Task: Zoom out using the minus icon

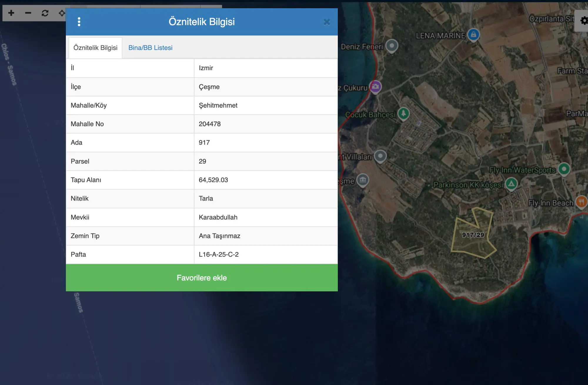Action: [x=28, y=13]
